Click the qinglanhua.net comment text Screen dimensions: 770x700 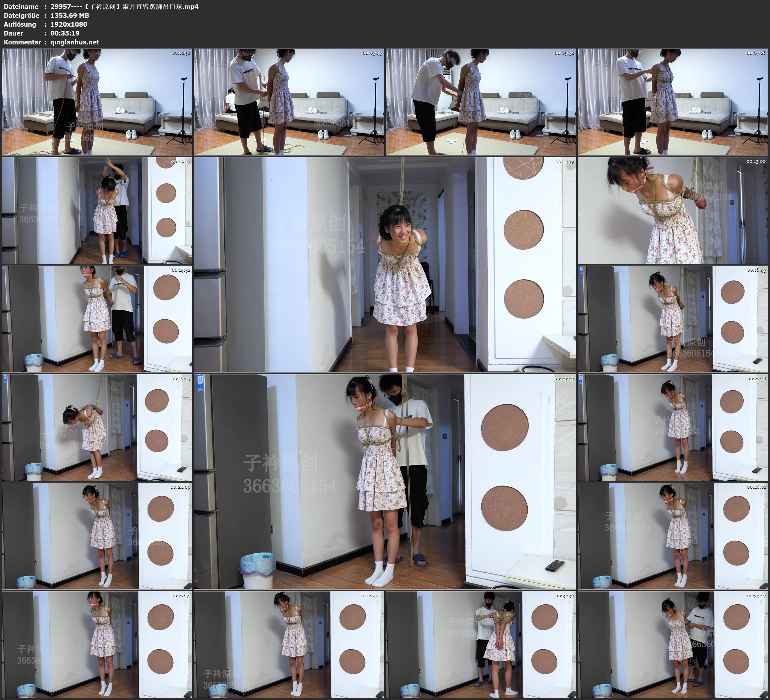pyautogui.click(x=75, y=42)
